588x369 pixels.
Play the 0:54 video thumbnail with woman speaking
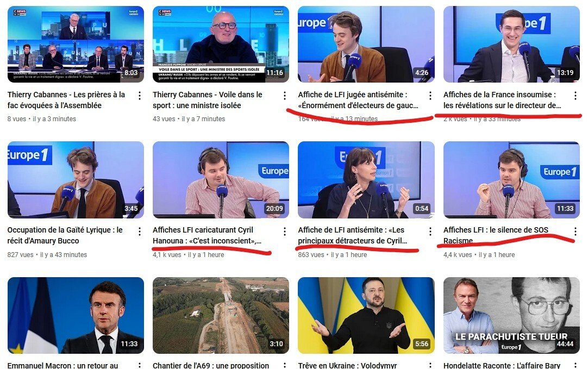[x=366, y=180]
